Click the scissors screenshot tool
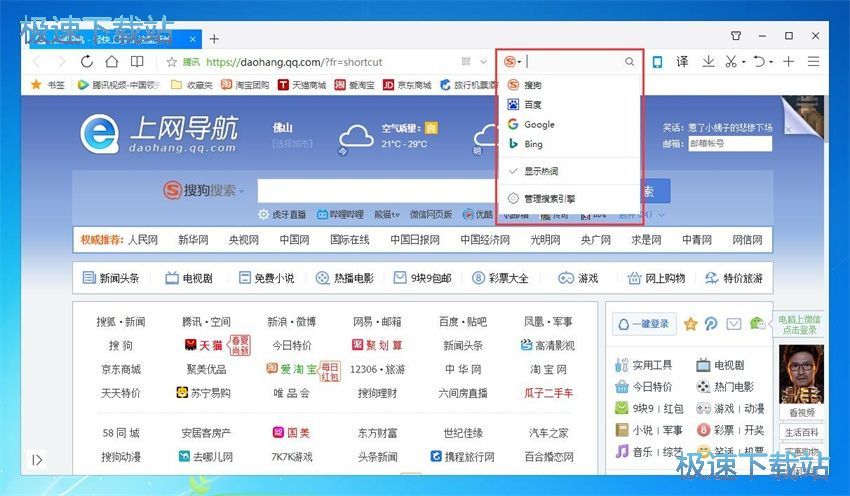Viewport: 850px width, 496px height. pos(731,62)
